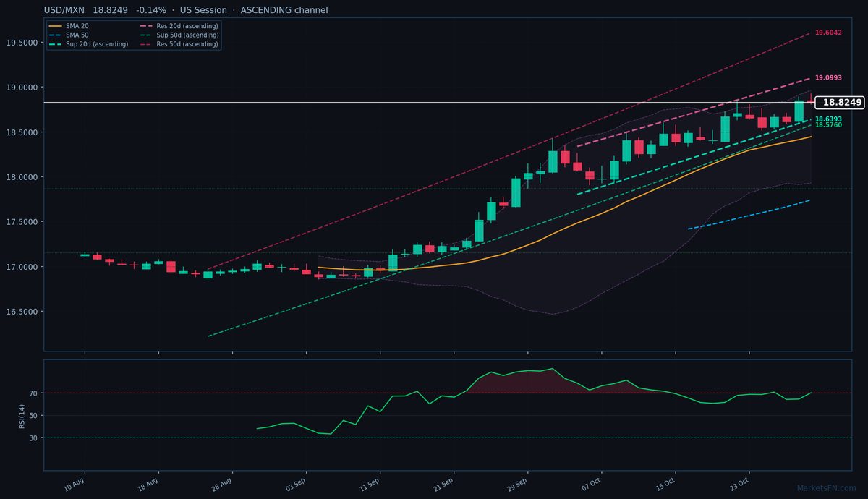Click the 18 Aug date label
868x499 pixels.
pyautogui.click(x=148, y=484)
